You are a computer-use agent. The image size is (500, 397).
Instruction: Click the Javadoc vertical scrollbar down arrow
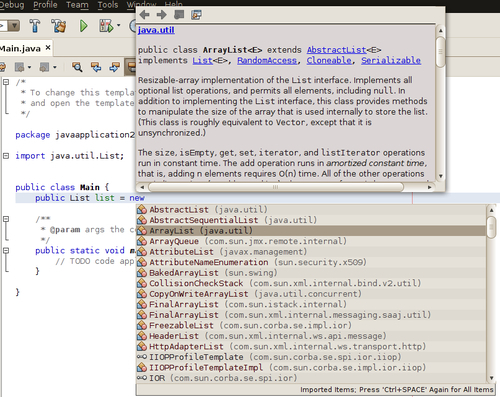coord(440,176)
